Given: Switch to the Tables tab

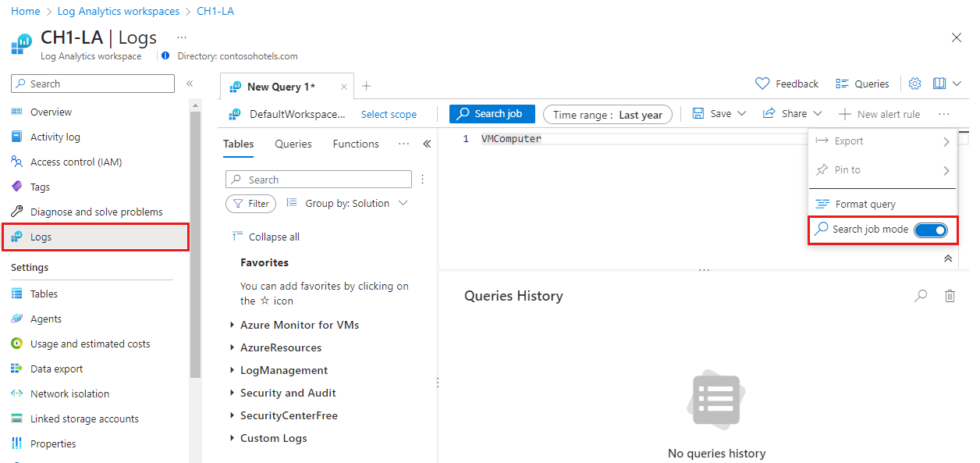Looking at the screenshot, I should [238, 144].
